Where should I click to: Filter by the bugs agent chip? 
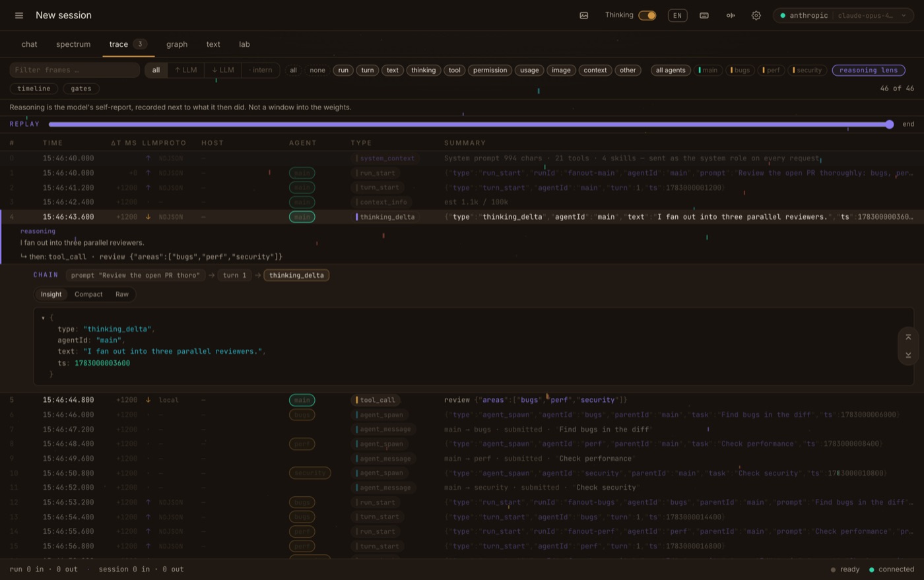[x=741, y=70]
